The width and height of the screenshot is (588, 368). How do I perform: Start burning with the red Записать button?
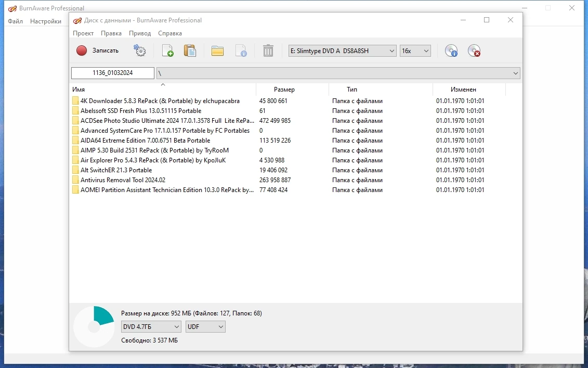[97, 50]
